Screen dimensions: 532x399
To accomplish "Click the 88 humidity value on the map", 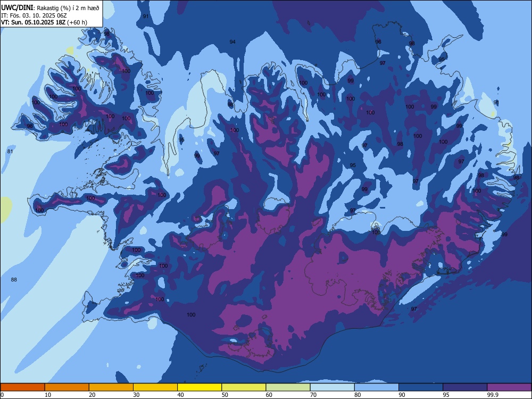I will click(14, 280).
